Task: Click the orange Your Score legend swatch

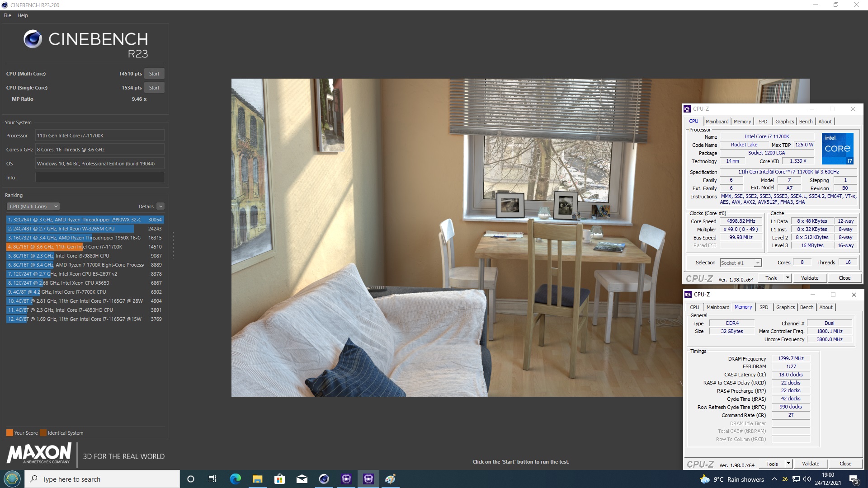Action: [x=9, y=432]
